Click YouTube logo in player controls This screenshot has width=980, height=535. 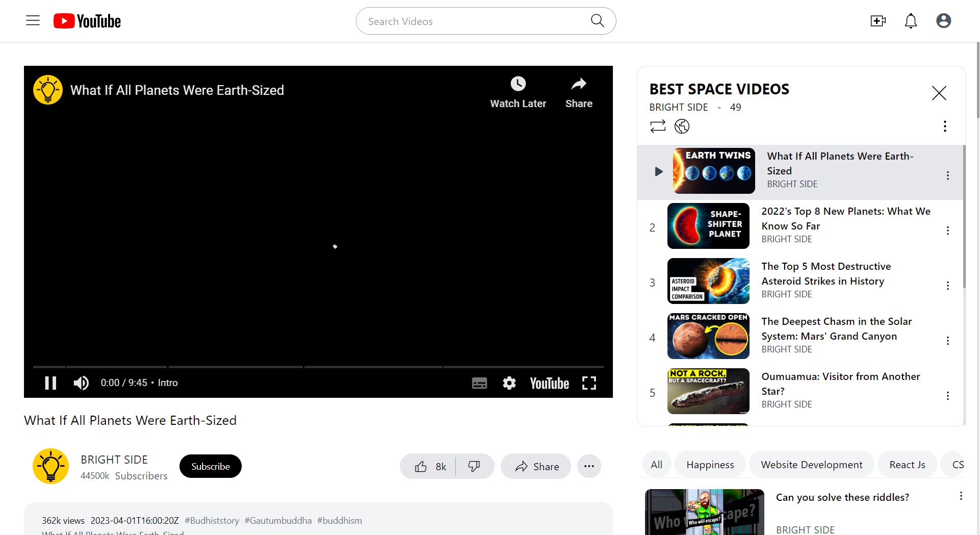coord(549,383)
